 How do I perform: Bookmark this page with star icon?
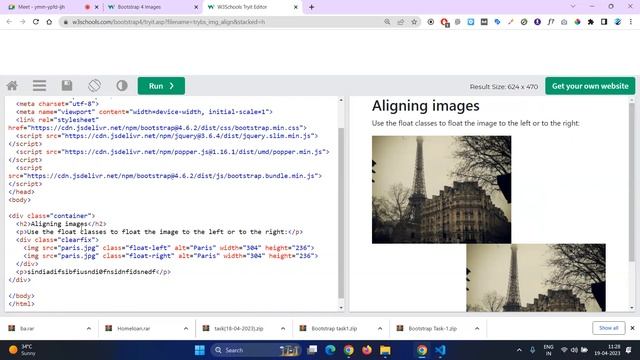tap(414, 22)
